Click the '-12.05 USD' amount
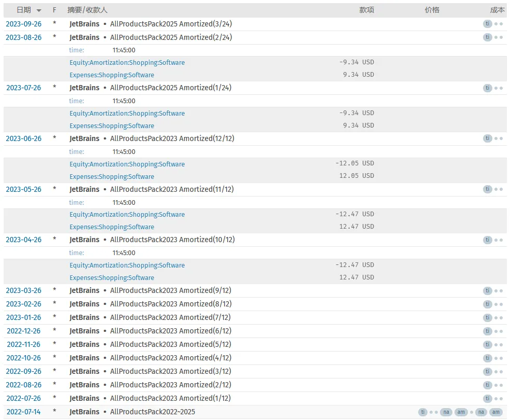The image size is (510, 420). [354, 163]
